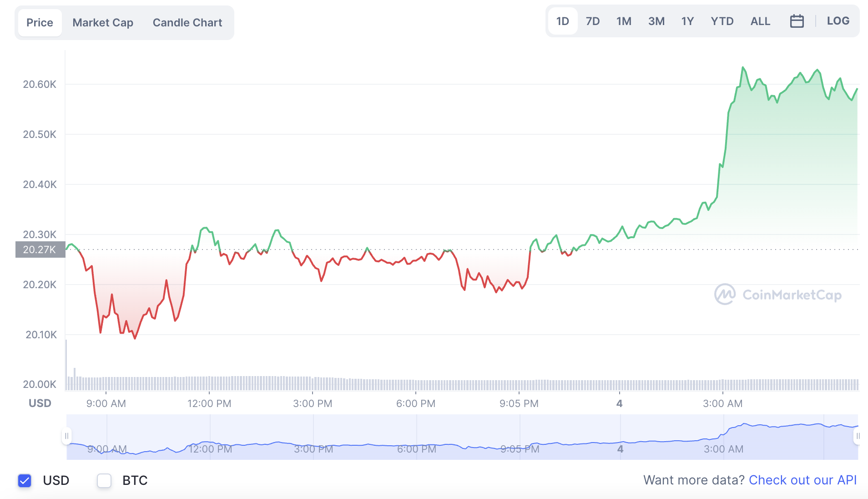
Task: Display ALL time price history
Action: coord(760,21)
